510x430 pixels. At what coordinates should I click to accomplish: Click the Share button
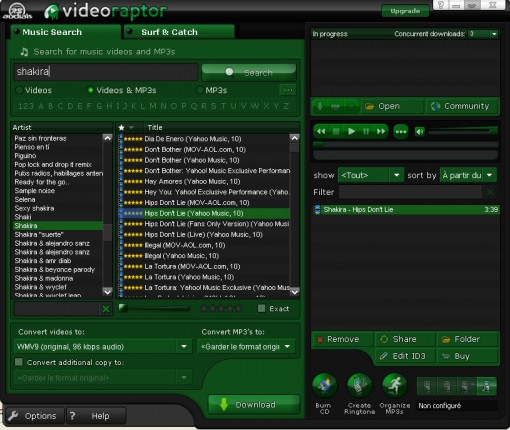click(405, 339)
